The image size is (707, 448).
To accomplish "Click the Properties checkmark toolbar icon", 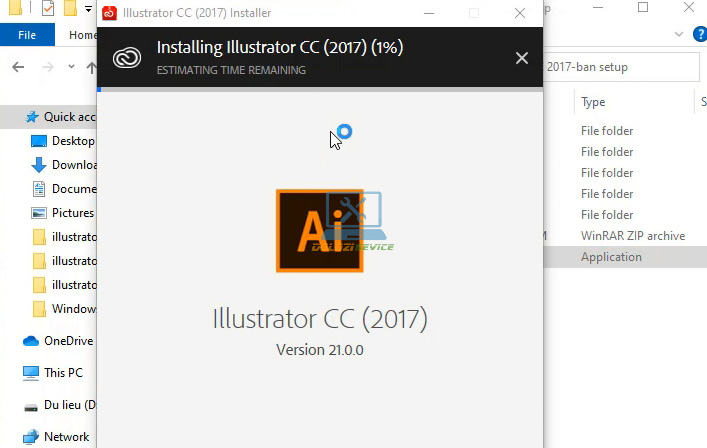I will point(48,8).
